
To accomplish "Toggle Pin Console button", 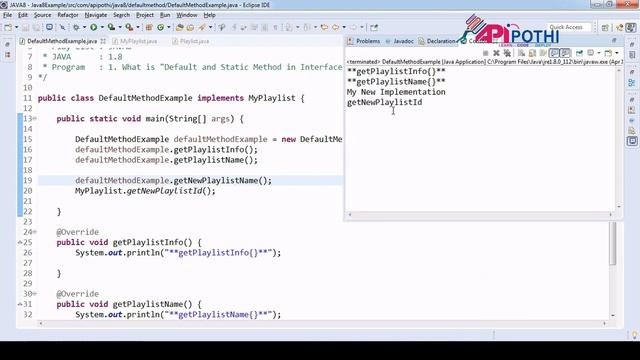I will tap(579, 53).
